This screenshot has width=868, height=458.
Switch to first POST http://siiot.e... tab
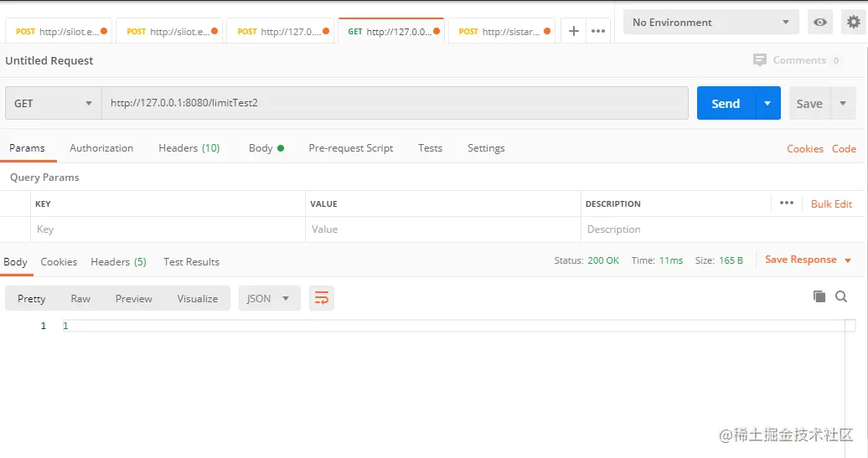click(x=58, y=32)
